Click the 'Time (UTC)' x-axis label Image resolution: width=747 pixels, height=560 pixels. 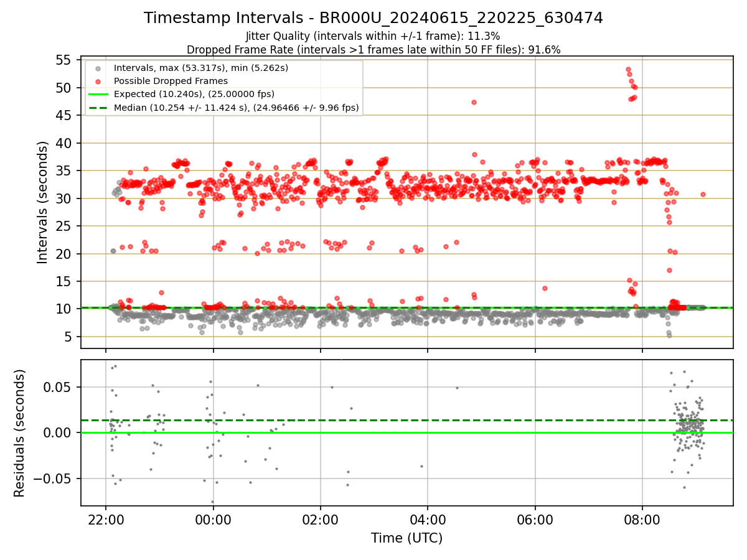[406, 538]
